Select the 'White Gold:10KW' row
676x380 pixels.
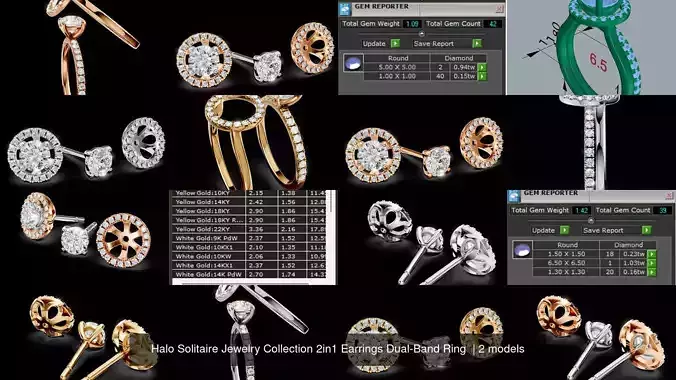(250, 256)
